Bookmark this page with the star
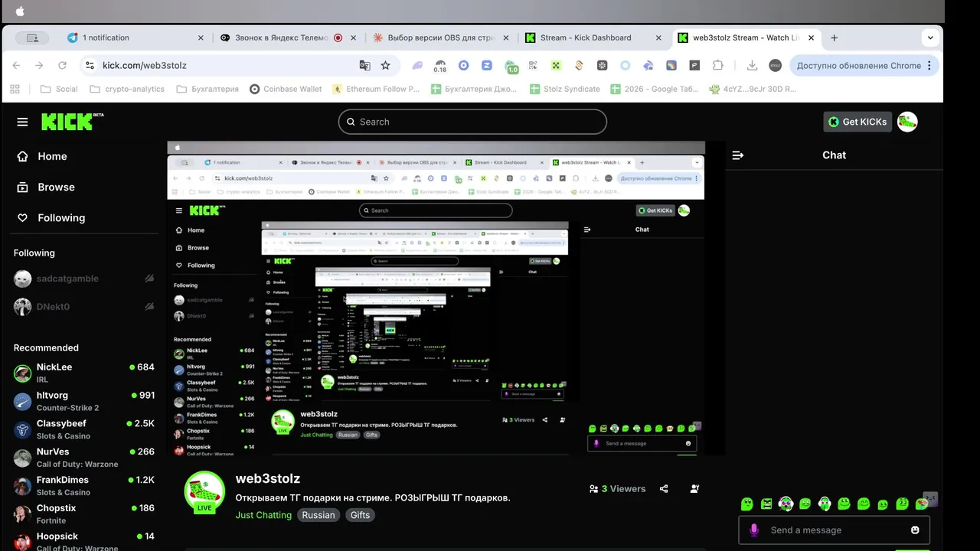 [386, 65]
